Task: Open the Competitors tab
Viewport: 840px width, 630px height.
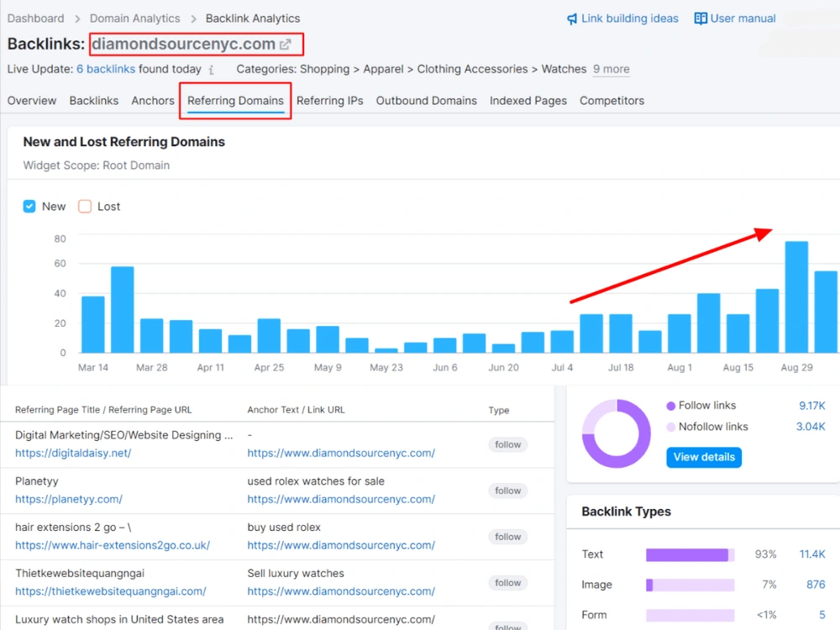Action: (x=612, y=101)
